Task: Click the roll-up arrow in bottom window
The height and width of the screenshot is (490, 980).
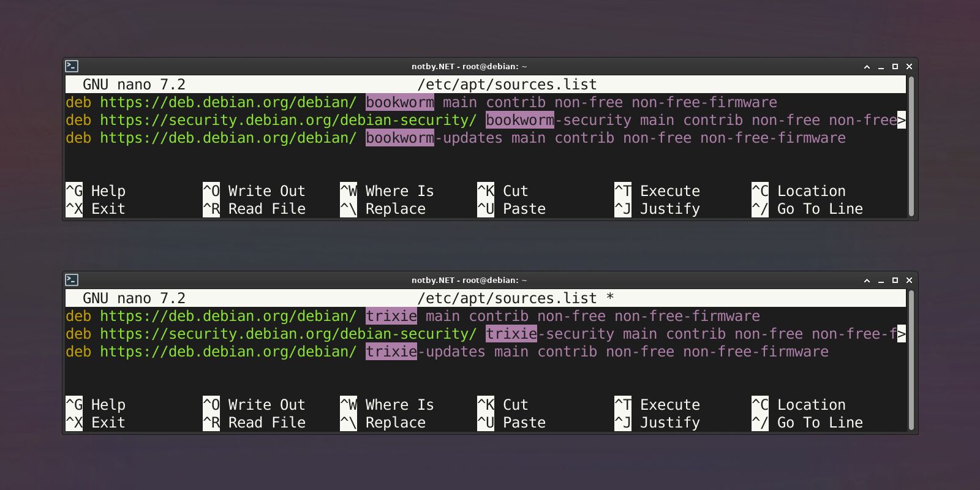Action: [x=867, y=281]
